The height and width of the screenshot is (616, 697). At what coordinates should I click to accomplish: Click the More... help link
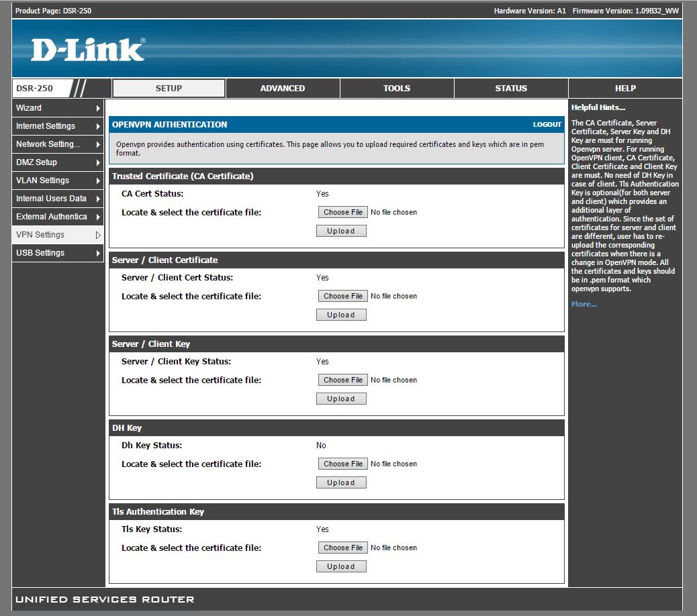(x=584, y=304)
